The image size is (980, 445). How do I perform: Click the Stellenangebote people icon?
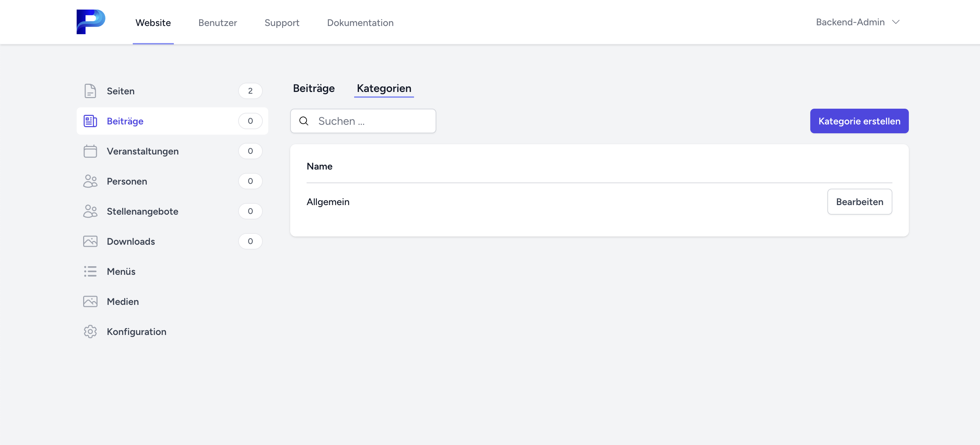coord(90,211)
